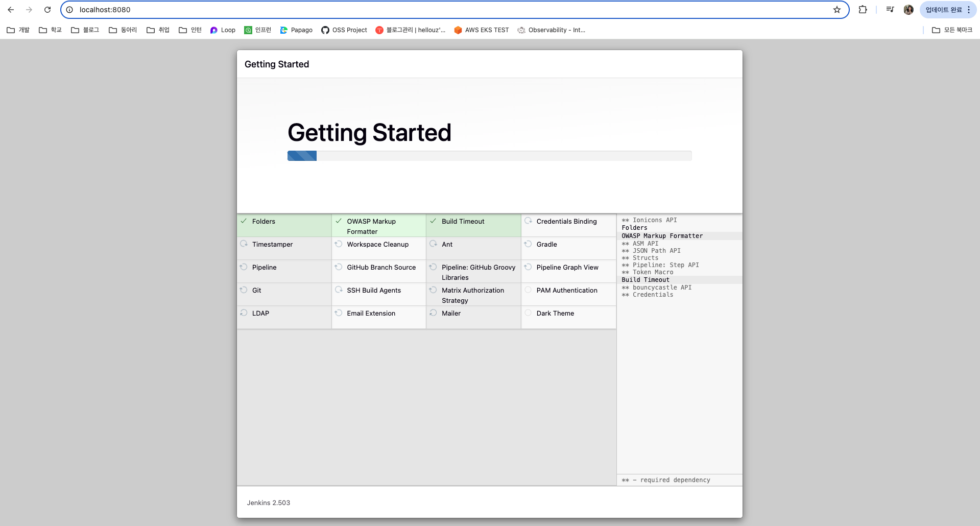Open the Loop bookmark
980x526 pixels.
[223, 30]
